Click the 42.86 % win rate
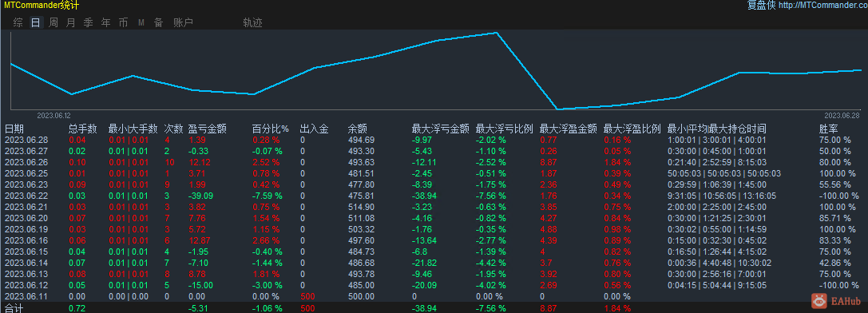Viewport: 868px width, 313px height. pyautogui.click(x=834, y=263)
